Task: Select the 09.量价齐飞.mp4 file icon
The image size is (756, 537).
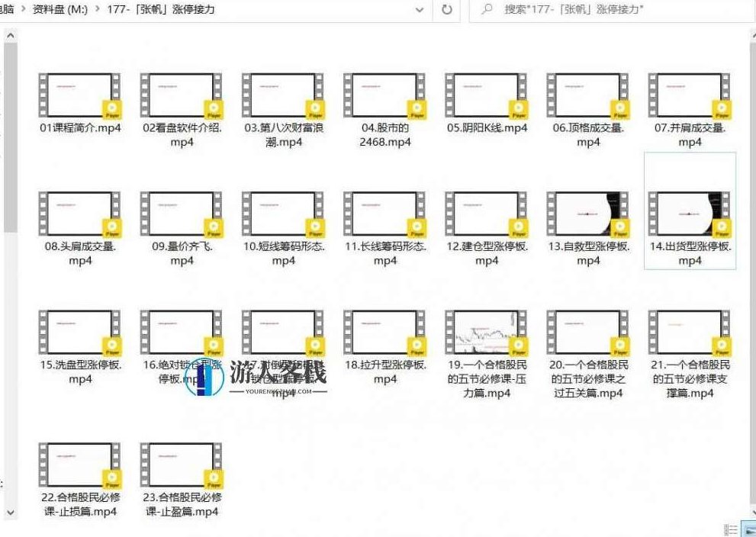Action: point(182,214)
